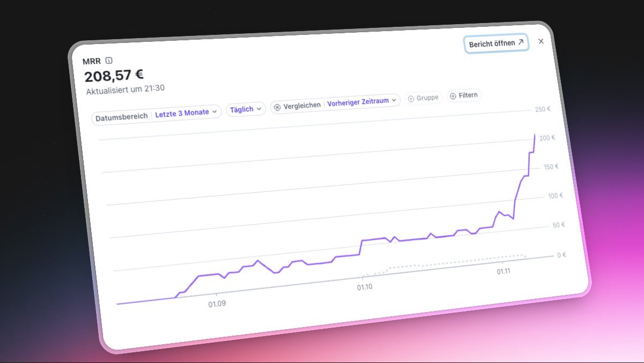Click the remove icon on the Vergleichen pill

tap(277, 106)
